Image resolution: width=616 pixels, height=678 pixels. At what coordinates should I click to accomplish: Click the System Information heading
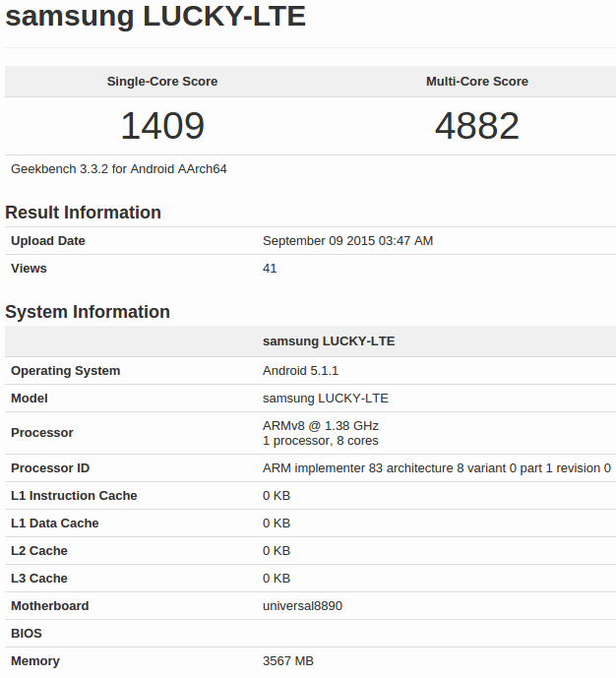pyautogui.click(x=88, y=312)
